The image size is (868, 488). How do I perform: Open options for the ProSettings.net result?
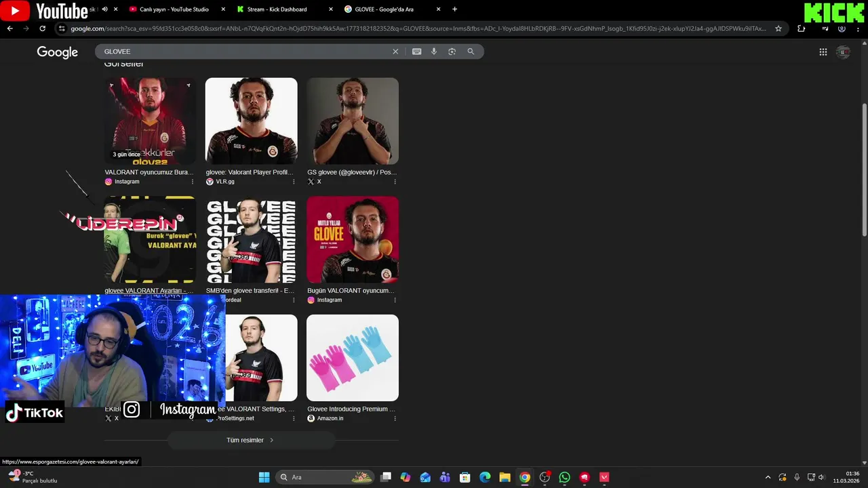pyautogui.click(x=294, y=418)
